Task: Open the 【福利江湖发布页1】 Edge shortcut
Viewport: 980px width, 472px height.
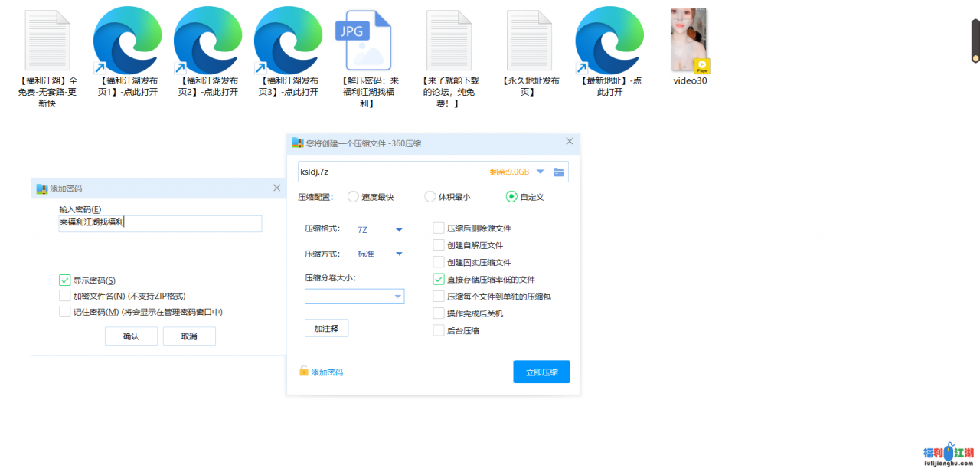Action: tap(127, 40)
